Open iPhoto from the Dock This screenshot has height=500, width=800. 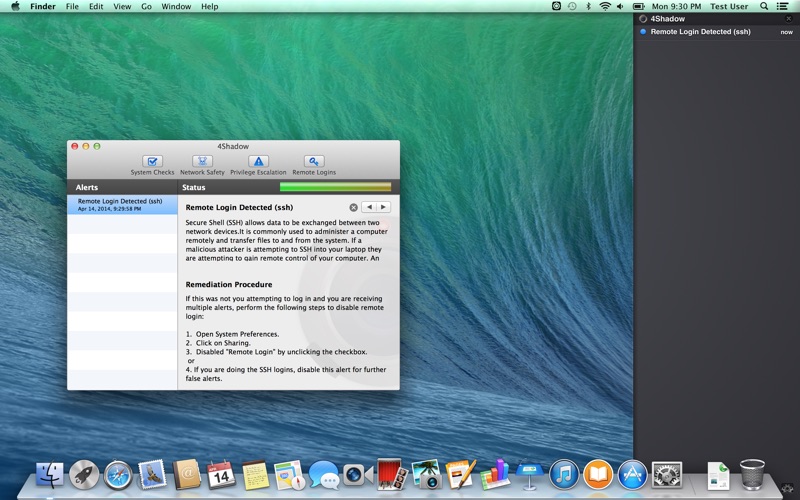427,474
